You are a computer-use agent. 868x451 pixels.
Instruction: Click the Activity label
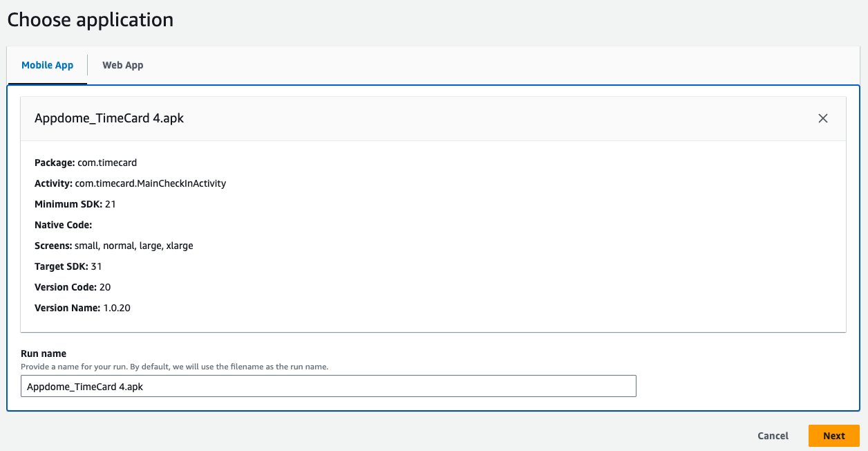click(x=53, y=183)
